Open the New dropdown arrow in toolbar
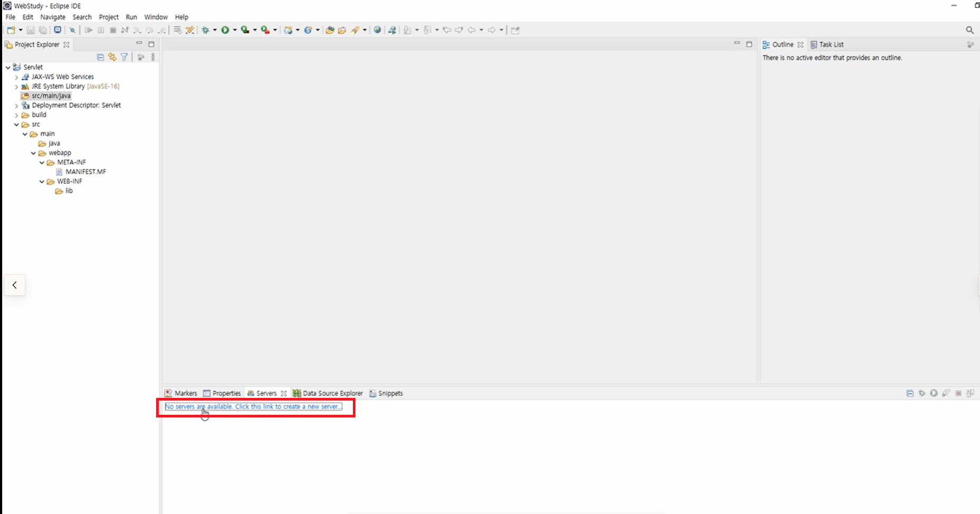 (21, 30)
